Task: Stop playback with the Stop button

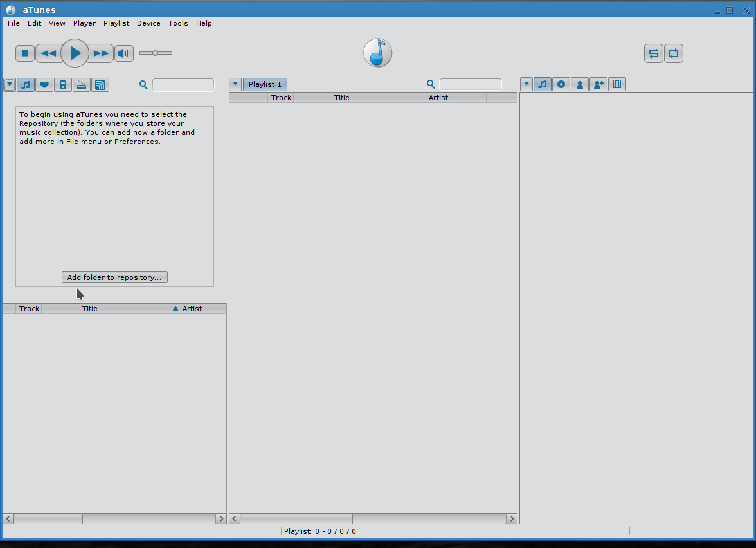Action: [x=25, y=53]
